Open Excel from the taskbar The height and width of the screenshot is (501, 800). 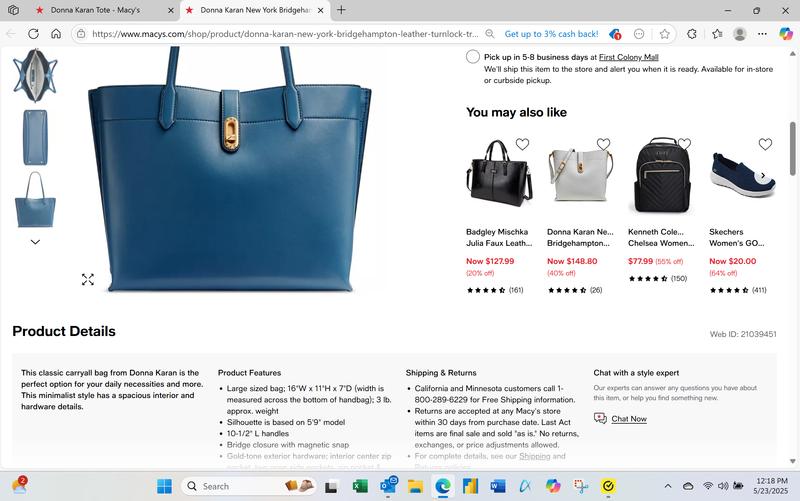[x=360, y=486]
